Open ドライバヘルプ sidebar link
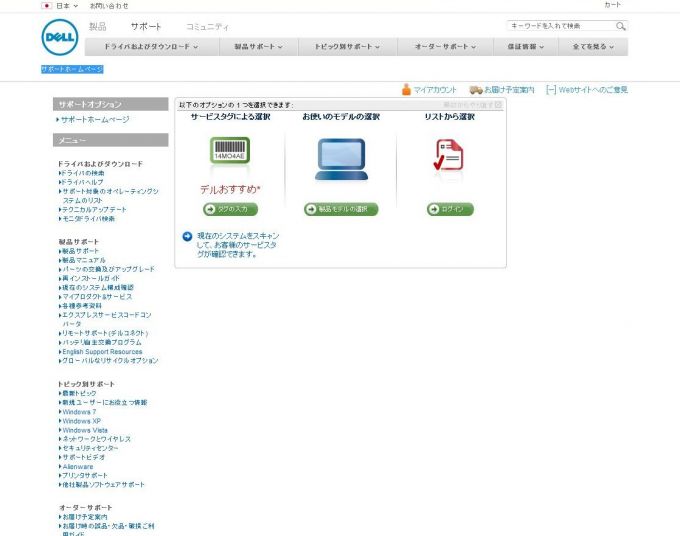680x536 pixels. point(82,182)
